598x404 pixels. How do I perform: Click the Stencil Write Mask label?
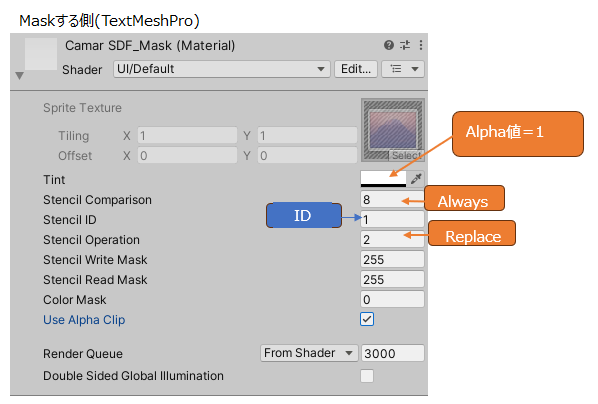point(95,260)
